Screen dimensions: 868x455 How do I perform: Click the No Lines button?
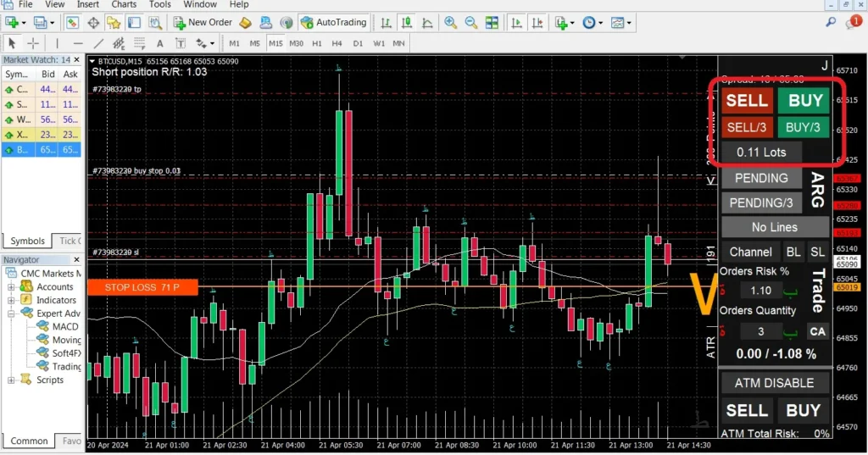tap(775, 227)
